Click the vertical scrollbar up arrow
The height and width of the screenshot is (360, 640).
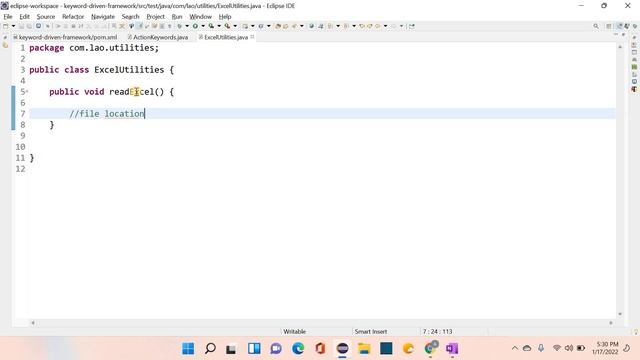tap(620, 47)
